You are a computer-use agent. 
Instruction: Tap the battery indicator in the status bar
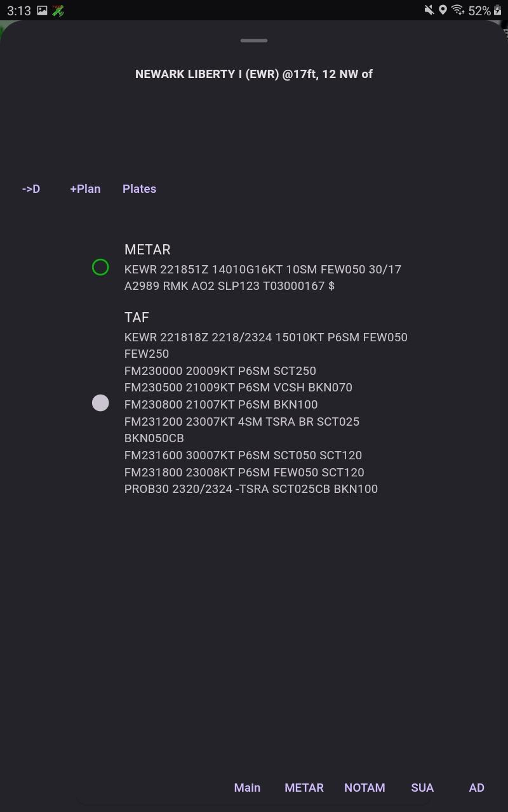point(497,10)
